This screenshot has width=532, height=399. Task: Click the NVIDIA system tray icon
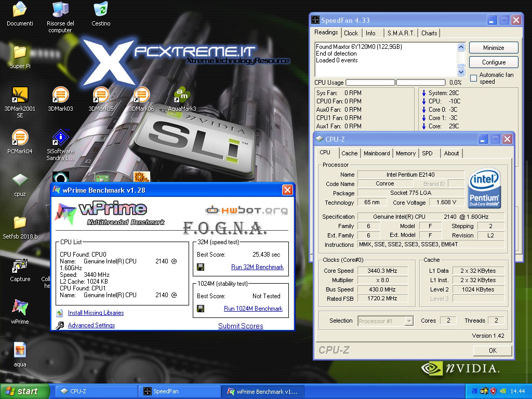pos(503,391)
